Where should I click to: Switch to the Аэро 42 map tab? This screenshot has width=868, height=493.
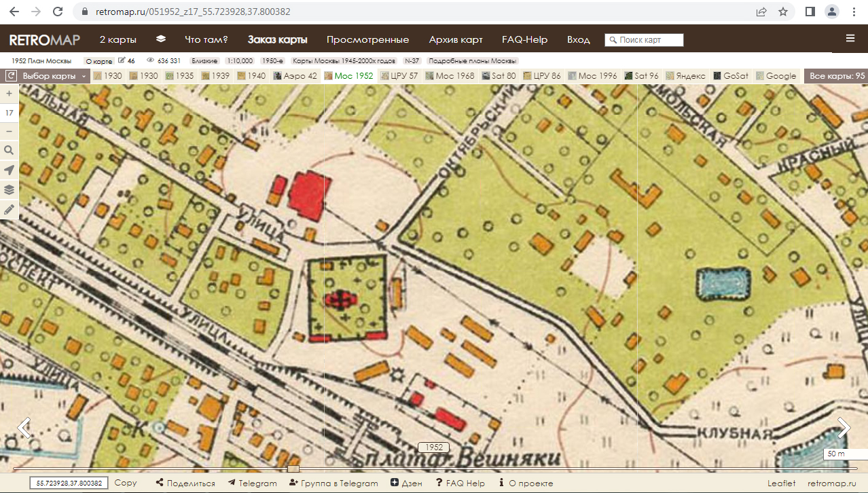coord(295,76)
